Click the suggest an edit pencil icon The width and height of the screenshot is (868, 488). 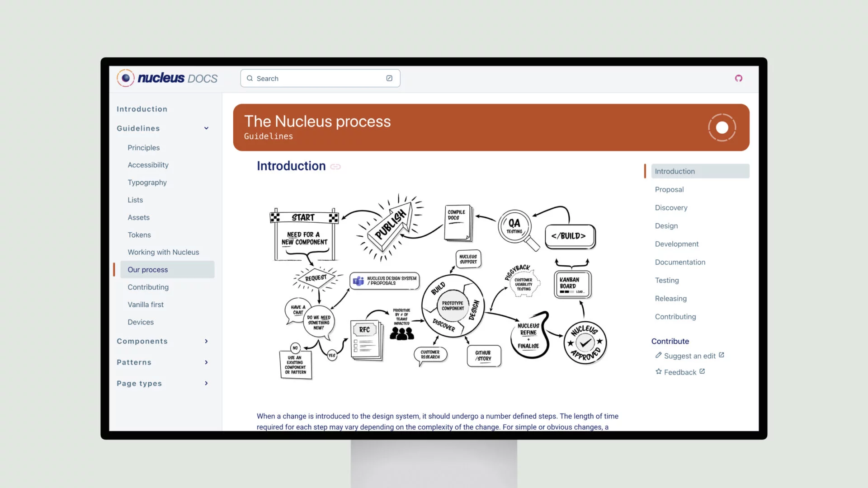[658, 355]
